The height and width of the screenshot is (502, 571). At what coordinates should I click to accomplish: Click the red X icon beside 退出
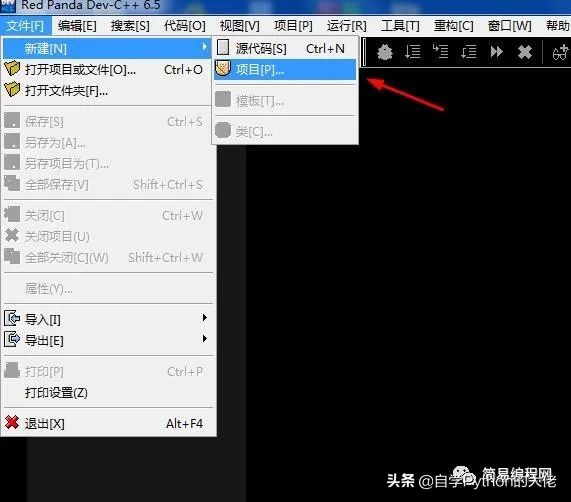12,422
